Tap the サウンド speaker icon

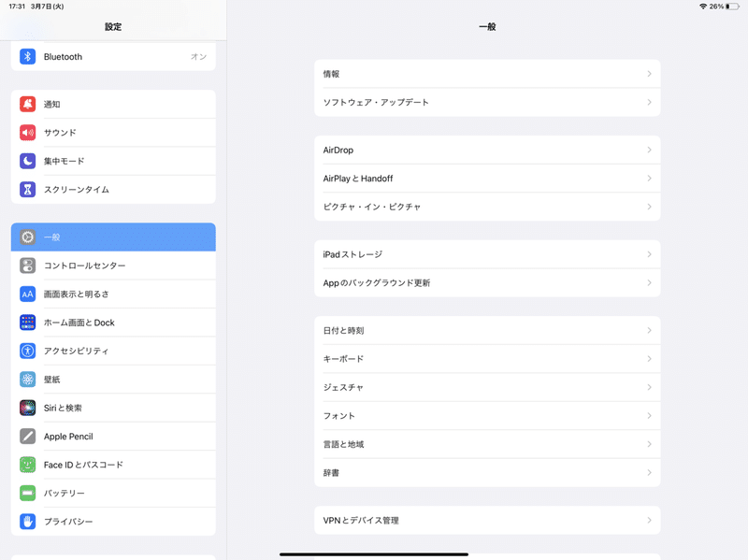click(x=28, y=133)
